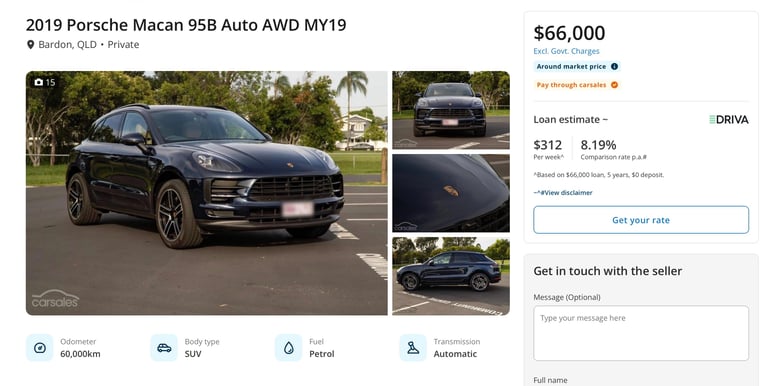
Task: Click the 2019 Porsche Macan listing title
Action: [x=186, y=25]
